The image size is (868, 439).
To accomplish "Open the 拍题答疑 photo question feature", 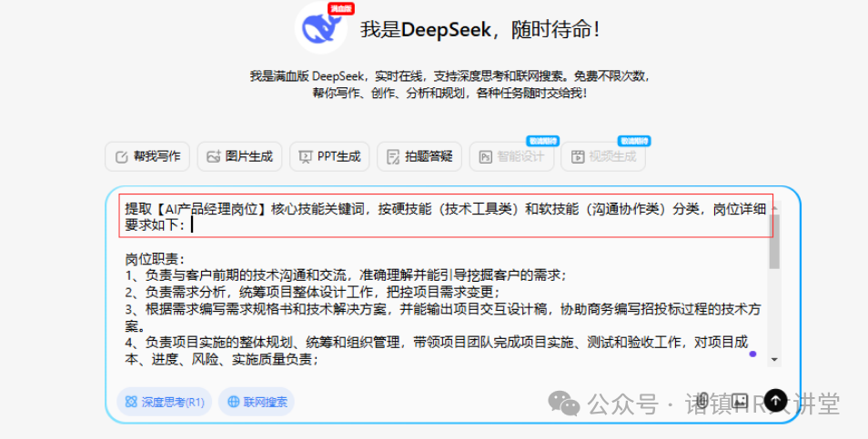I will pyautogui.click(x=419, y=156).
